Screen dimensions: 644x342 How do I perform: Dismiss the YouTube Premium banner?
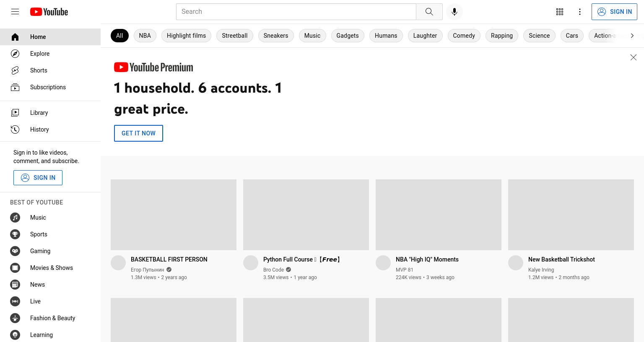pos(634,57)
